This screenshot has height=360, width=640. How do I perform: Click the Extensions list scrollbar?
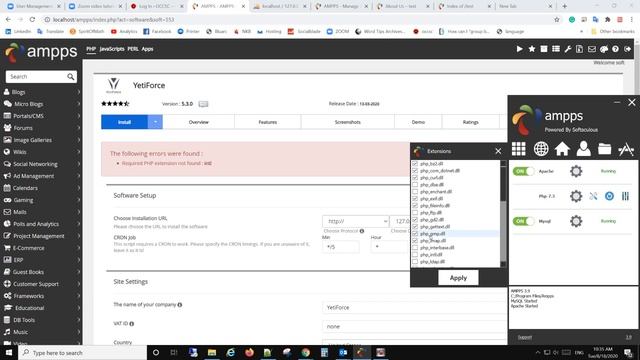coord(503,214)
